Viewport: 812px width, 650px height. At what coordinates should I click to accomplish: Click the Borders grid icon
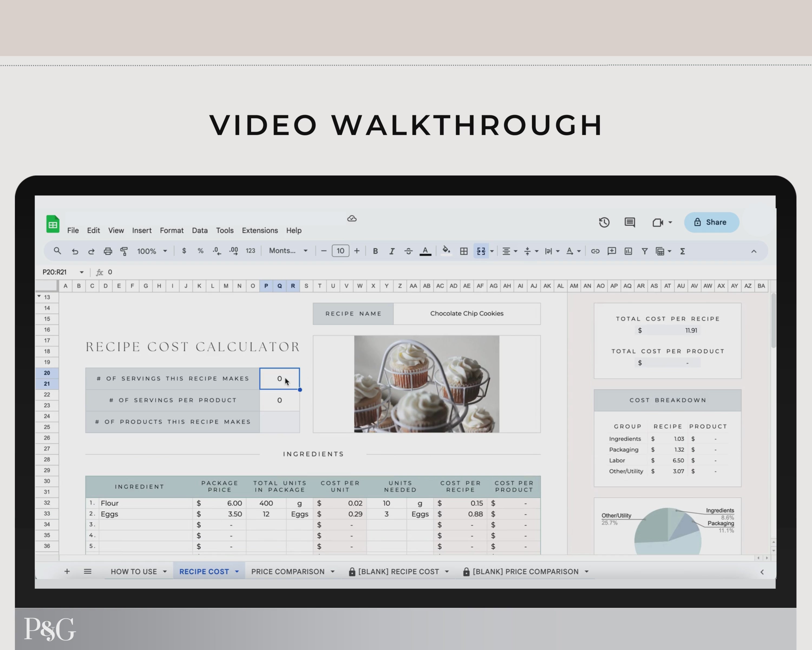point(464,251)
